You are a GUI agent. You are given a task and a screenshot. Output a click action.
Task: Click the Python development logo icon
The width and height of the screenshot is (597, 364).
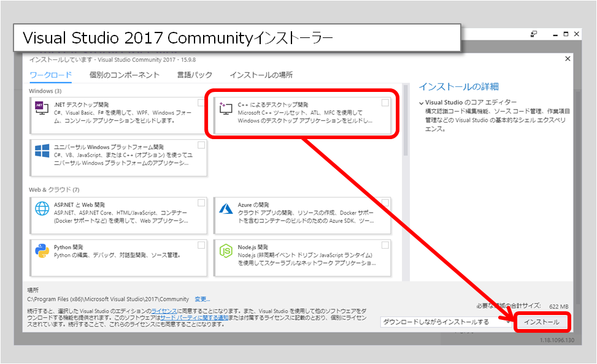click(42, 251)
